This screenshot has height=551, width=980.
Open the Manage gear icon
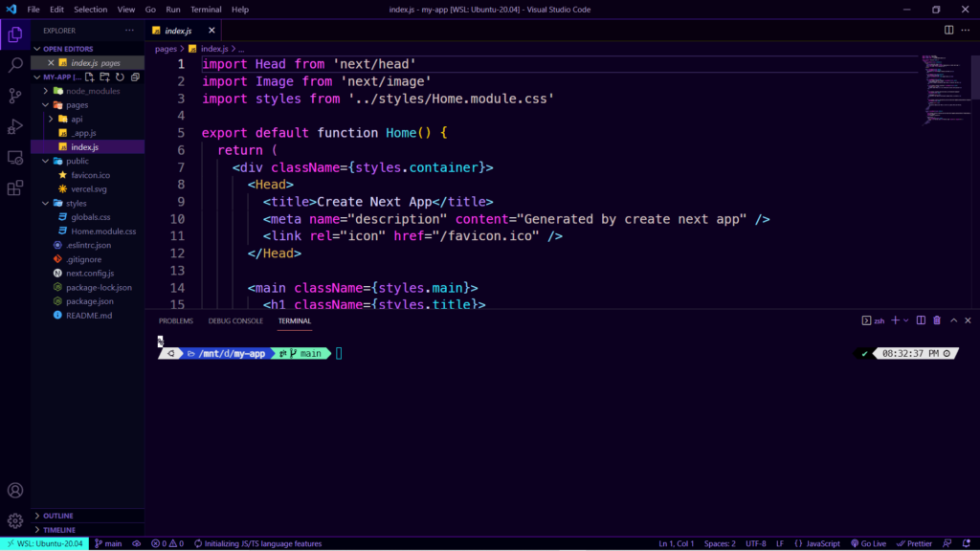click(x=15, y=521)
